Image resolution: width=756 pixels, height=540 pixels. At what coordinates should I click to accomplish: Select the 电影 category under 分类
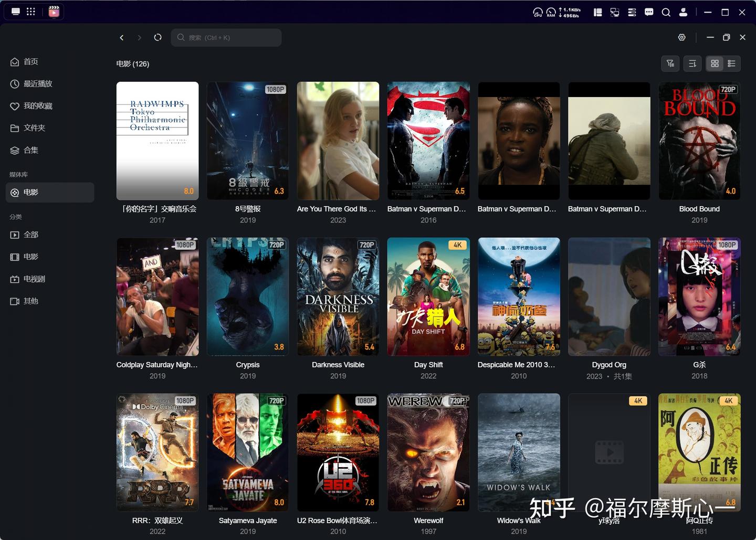[x=50, y=257]
